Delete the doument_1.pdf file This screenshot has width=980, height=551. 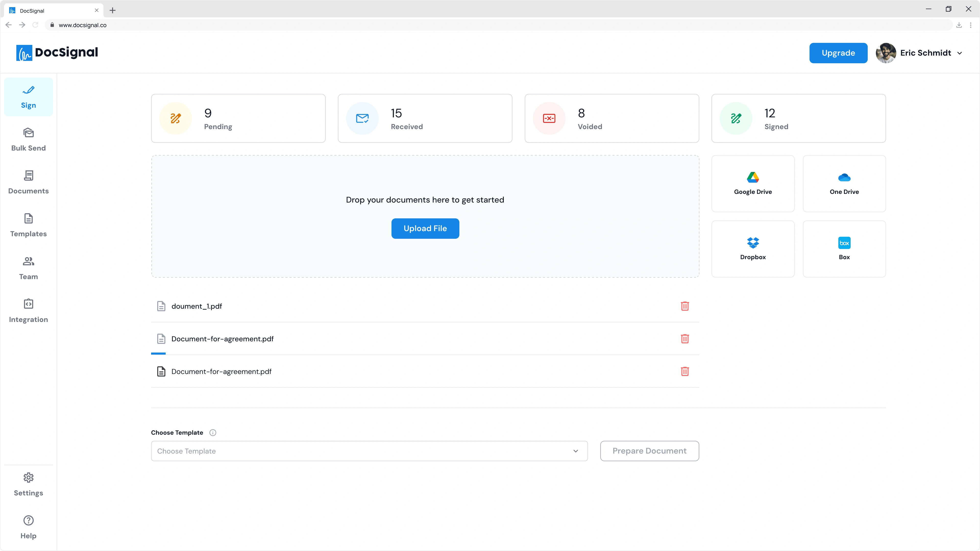(684, 306)
